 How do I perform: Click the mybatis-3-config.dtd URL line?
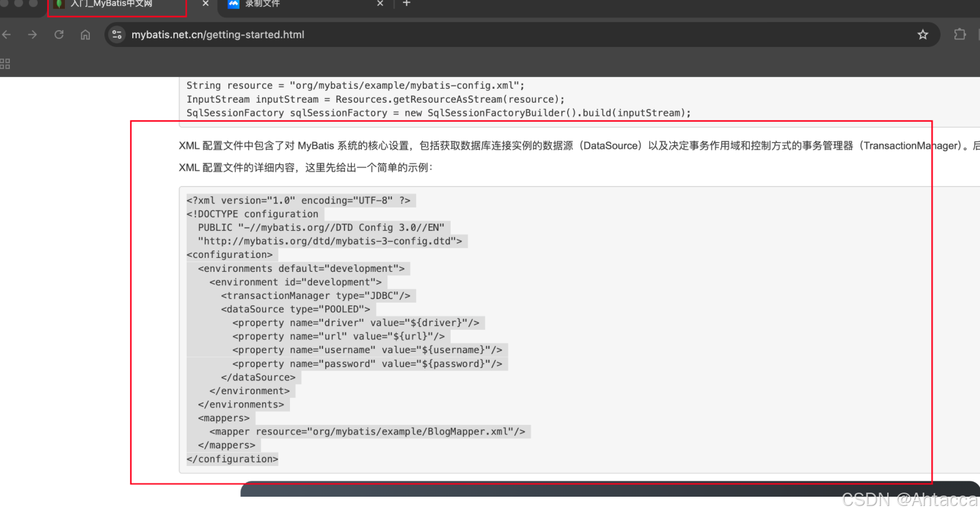pos(330,241)
